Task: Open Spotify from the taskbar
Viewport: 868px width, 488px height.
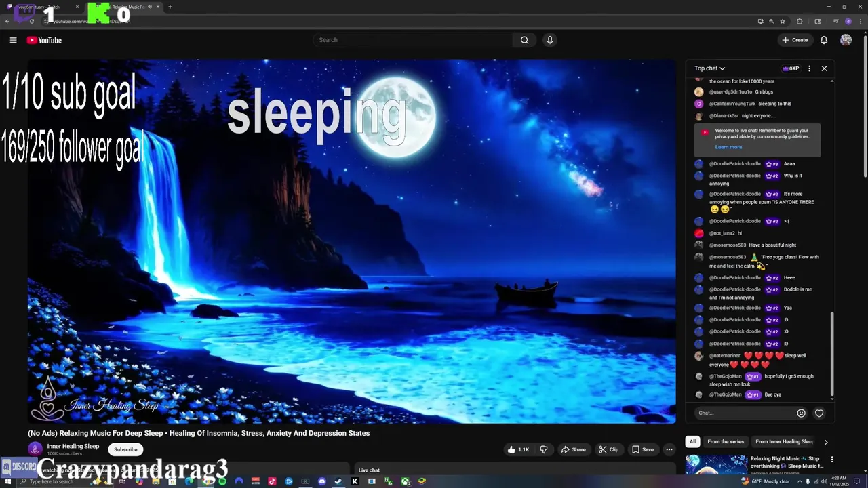Action: click(x=222, y=481)
